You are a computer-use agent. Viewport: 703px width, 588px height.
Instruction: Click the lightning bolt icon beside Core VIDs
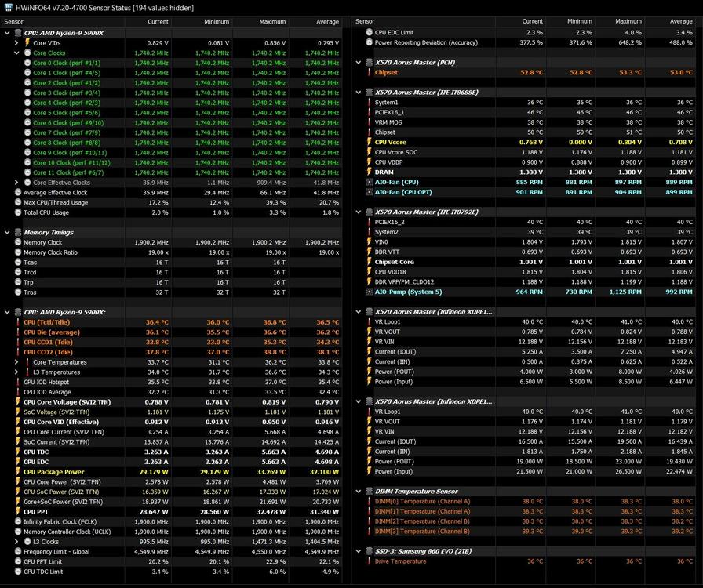click(27, 43)
